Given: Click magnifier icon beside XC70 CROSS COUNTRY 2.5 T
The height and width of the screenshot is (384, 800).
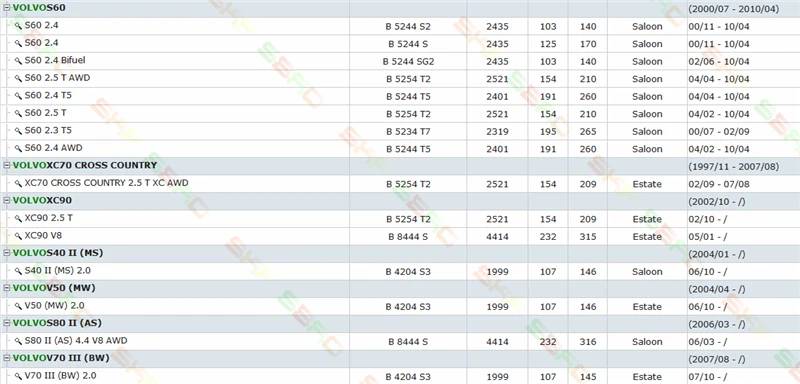Looking at the screenshot, I should [x=18, y=184].
